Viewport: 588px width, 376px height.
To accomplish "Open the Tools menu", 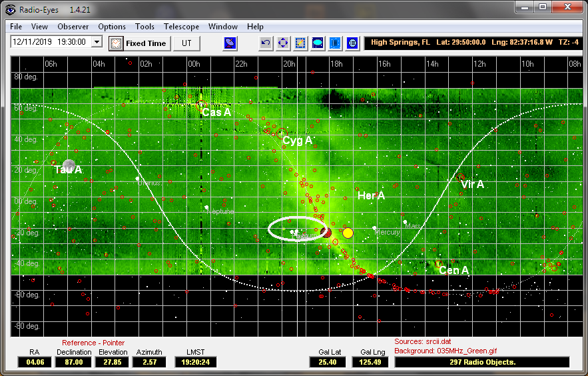I will click(145, 27).
